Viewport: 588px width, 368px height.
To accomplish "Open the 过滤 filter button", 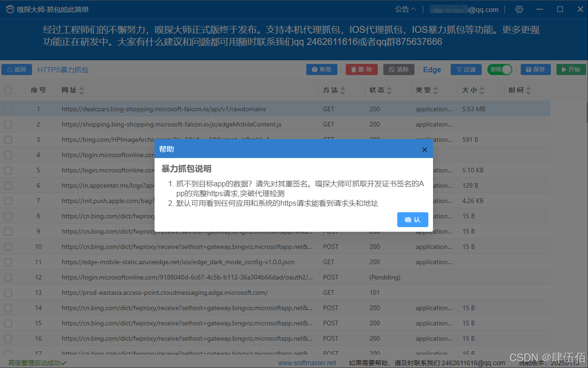I will 466,70.
